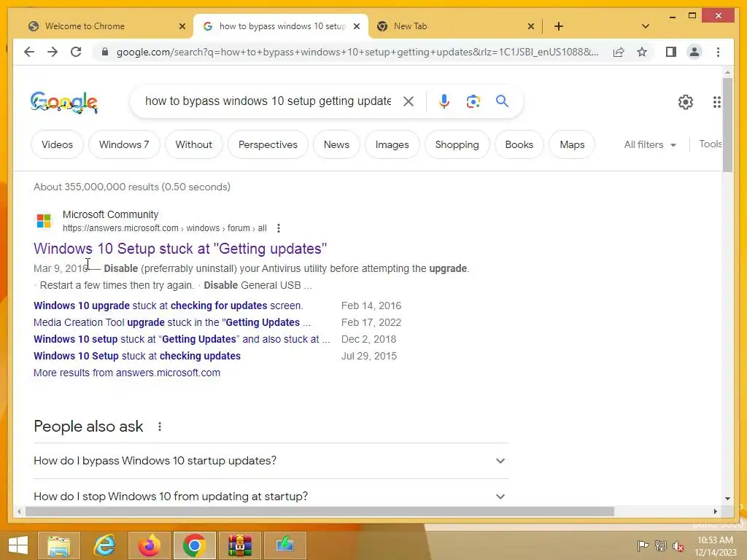The image size is (747, 560).
Task: Open the Google apps grid
Action: (716, 102)
